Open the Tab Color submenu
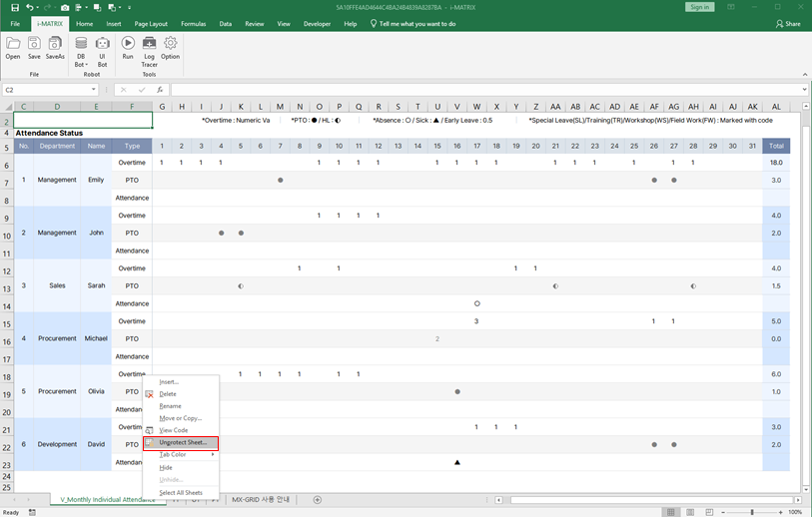812x517 pixels. click(174, 454)
